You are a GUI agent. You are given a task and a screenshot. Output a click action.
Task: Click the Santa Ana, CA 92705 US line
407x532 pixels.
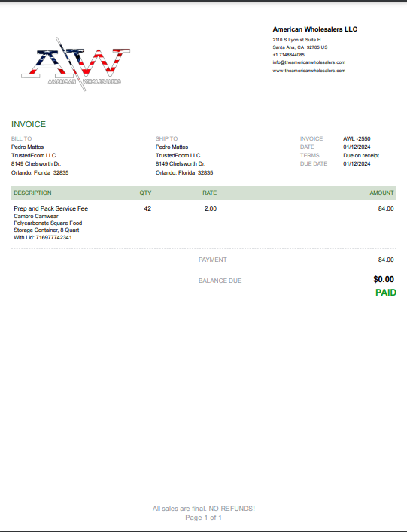[300, 47]
